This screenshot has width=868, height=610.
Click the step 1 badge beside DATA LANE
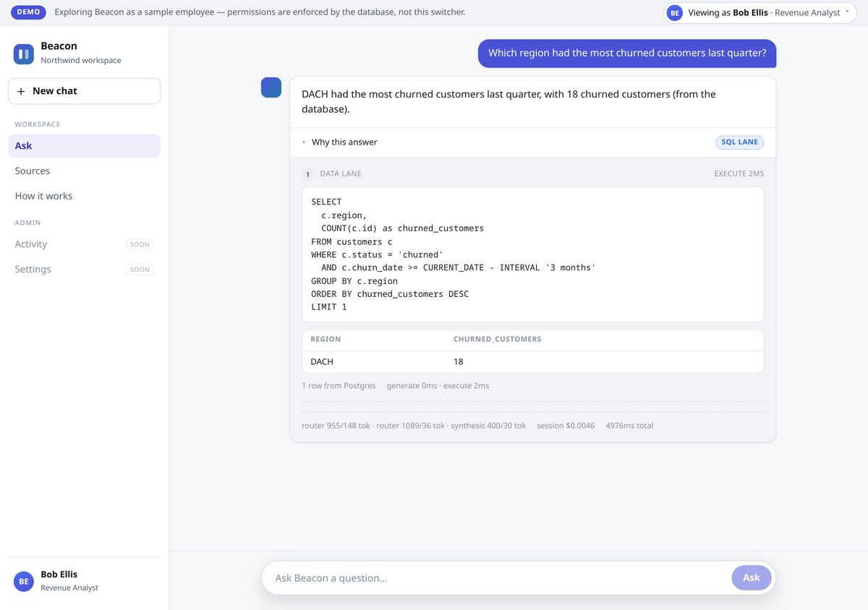tap(307, 174)
